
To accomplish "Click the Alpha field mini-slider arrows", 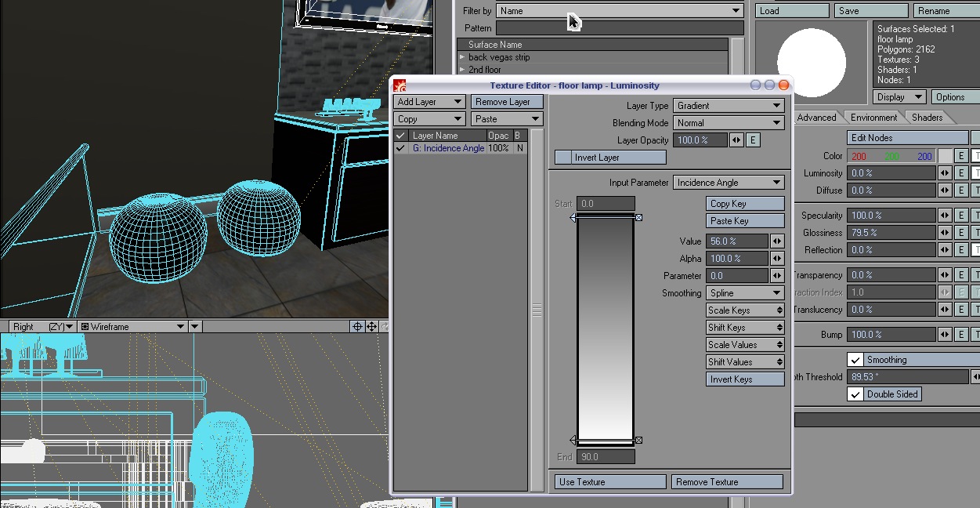I will 777,259.
